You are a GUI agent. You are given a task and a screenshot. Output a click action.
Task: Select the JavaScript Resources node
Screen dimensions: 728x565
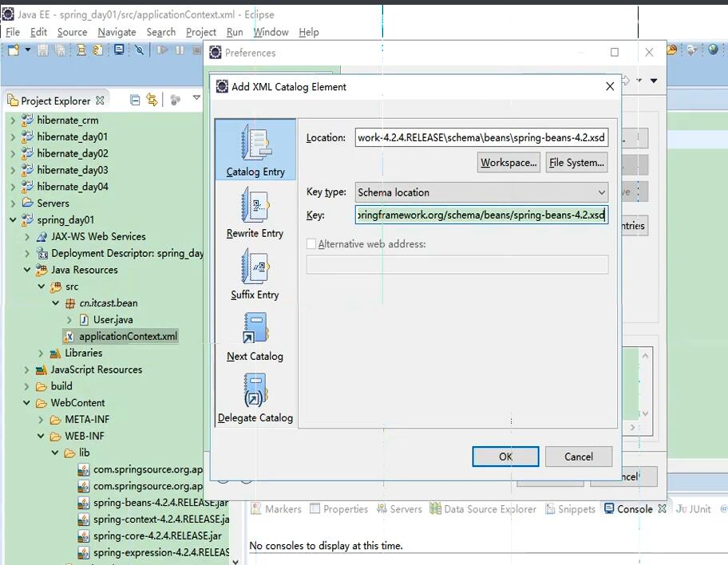pyautogui.click(x=89, y=369)
